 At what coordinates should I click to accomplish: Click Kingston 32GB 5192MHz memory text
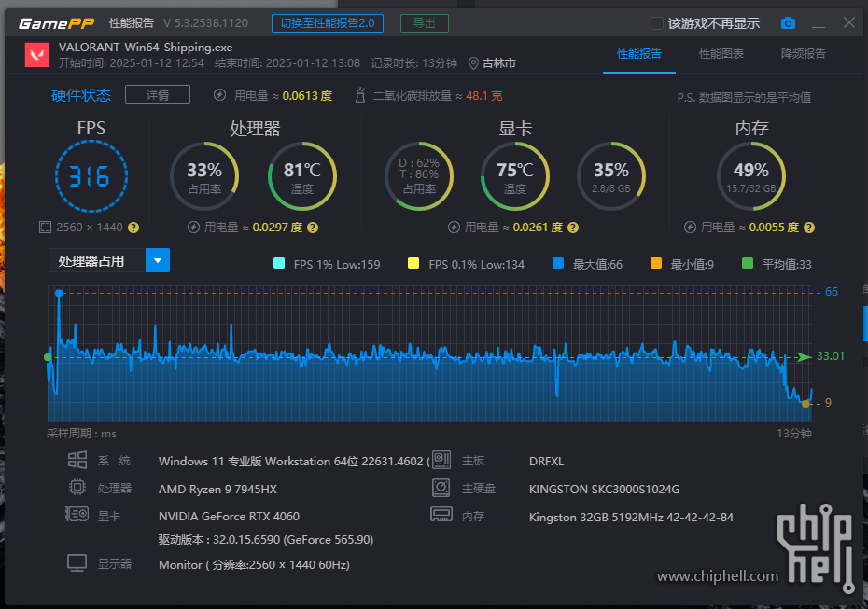click(631, 517)
